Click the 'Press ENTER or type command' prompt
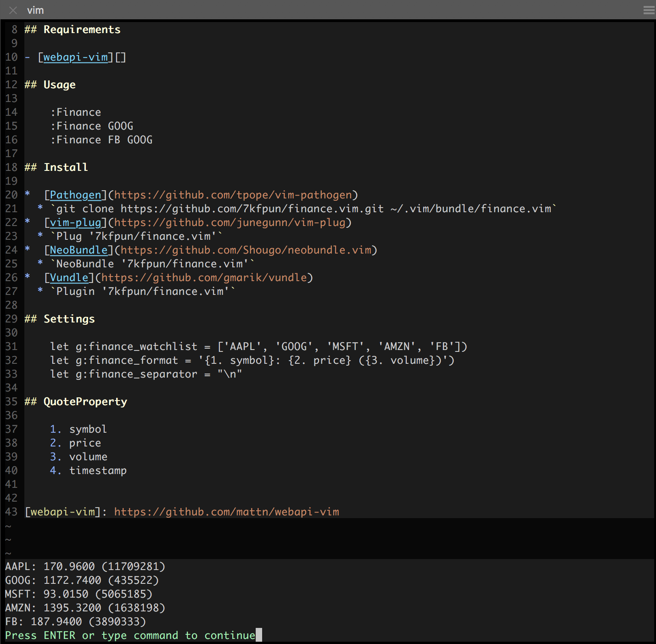Image resolution: width=656 pixels, height=644 pixels. (130, 636)
